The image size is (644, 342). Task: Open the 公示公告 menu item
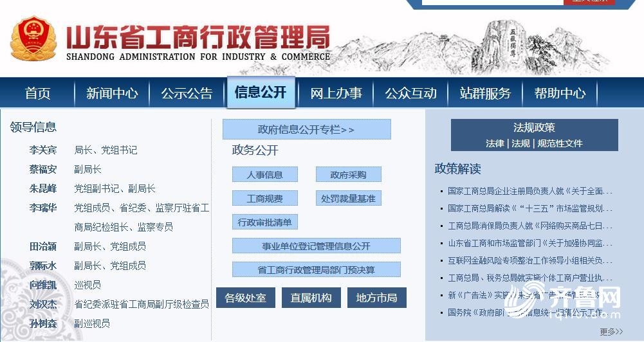point(187,93)
